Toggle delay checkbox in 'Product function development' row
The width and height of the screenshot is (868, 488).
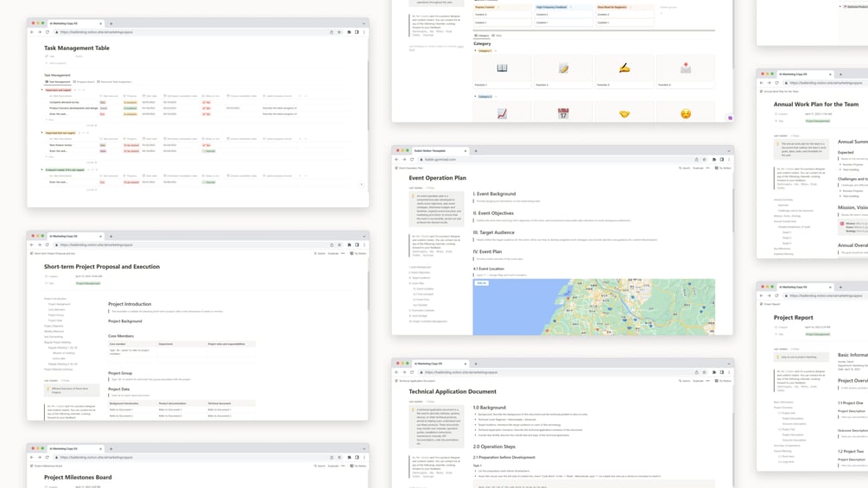pos(204,109)
